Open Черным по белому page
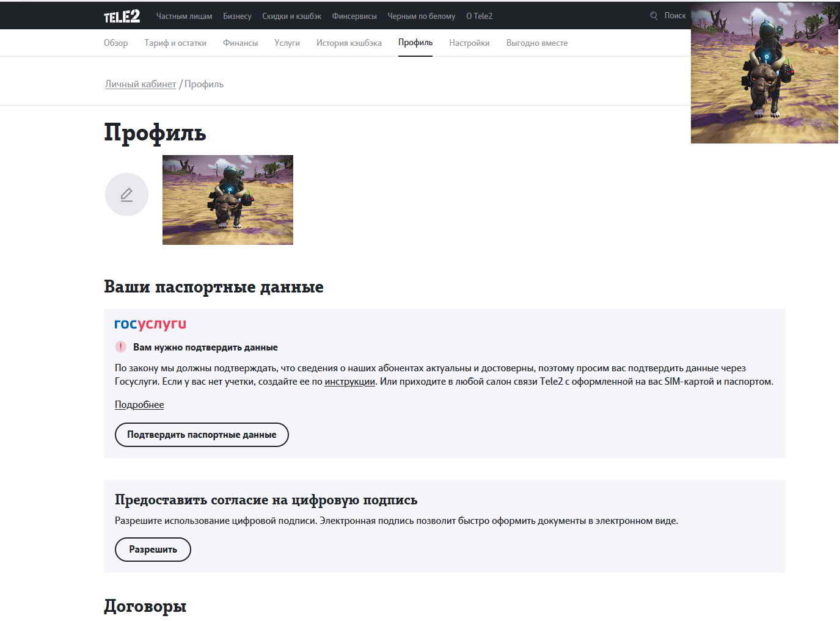 (x=422, y=16)
